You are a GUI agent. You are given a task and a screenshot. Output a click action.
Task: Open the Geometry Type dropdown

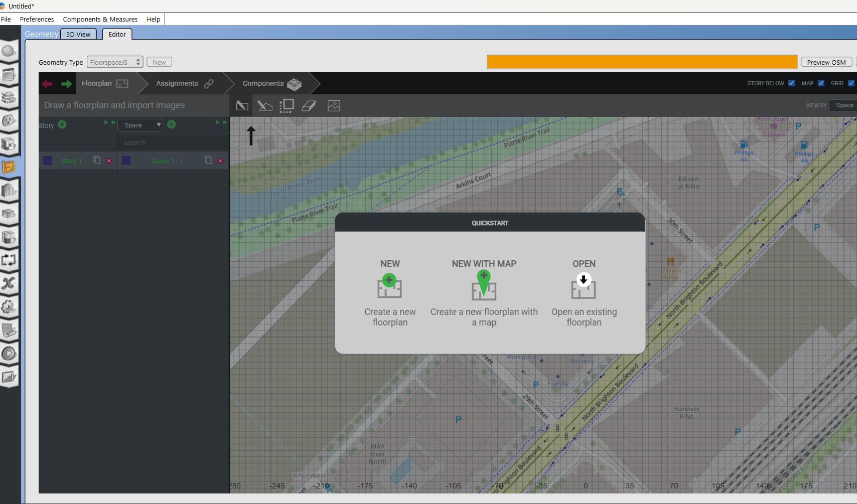point(115,62)
